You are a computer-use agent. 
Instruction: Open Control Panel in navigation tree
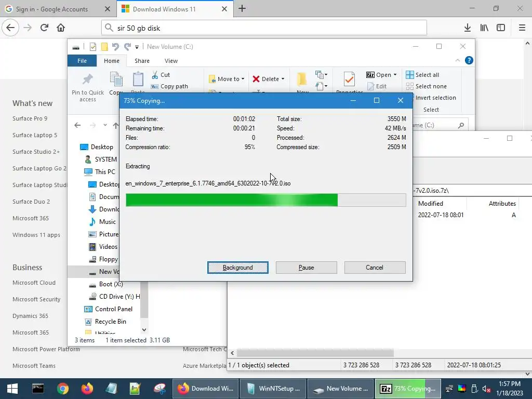(x=108, y=309)
